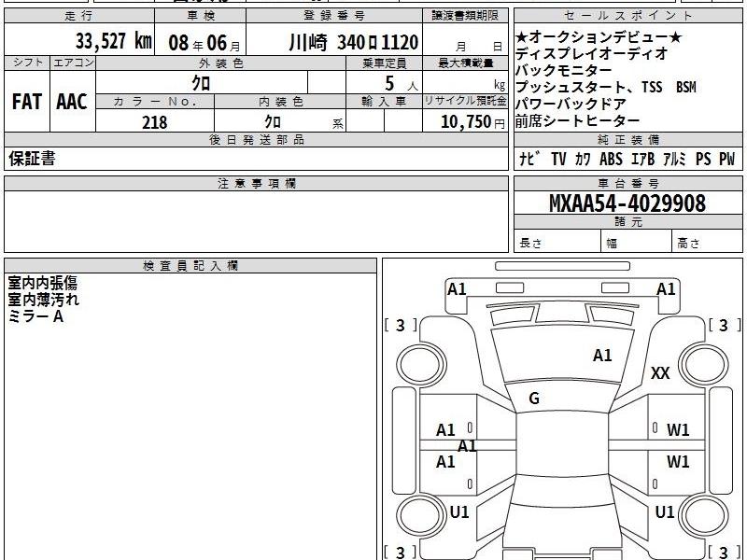Click the 純正装備 header
This screenshot has height=560, width=747.
[627, 139]
